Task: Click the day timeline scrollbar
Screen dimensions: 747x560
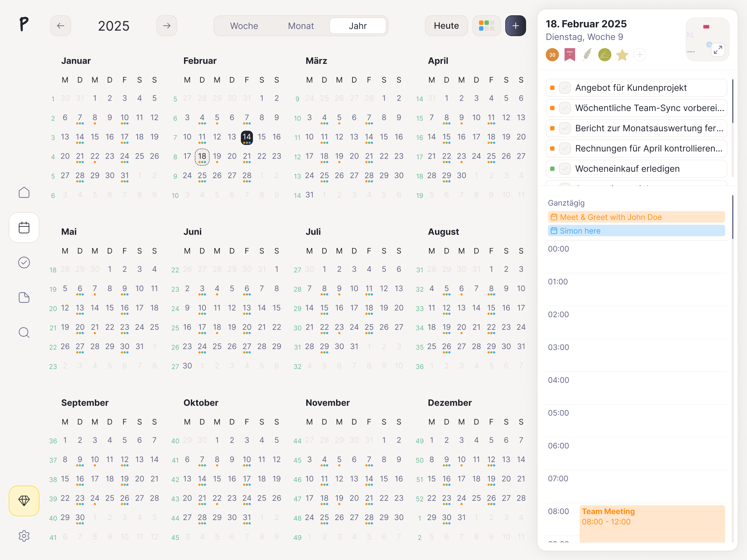Action: [732, 217]
